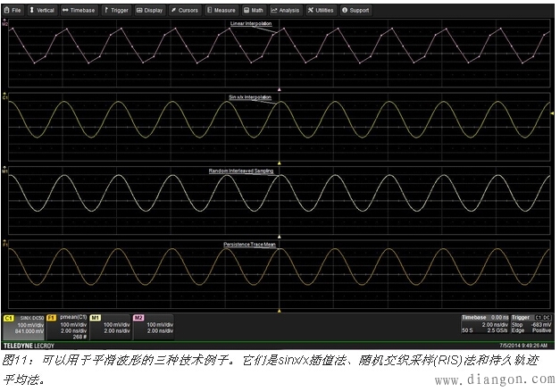Open the Trigger menu
This screenshot has height=392, width=560.
(x=118, y=11)
